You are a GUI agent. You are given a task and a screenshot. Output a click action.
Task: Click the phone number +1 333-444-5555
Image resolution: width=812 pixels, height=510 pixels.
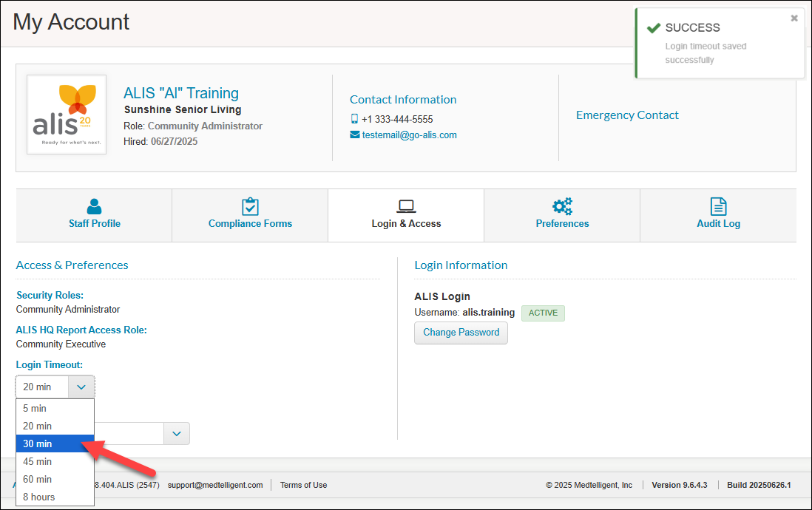pyautogui.click(x=397, y=119)
